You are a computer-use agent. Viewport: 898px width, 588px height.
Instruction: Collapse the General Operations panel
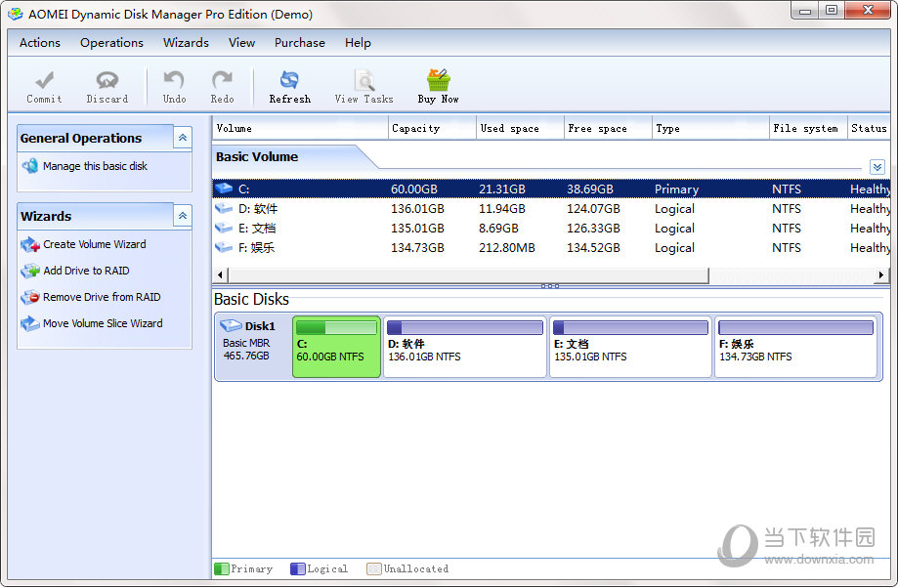[183, 138]
